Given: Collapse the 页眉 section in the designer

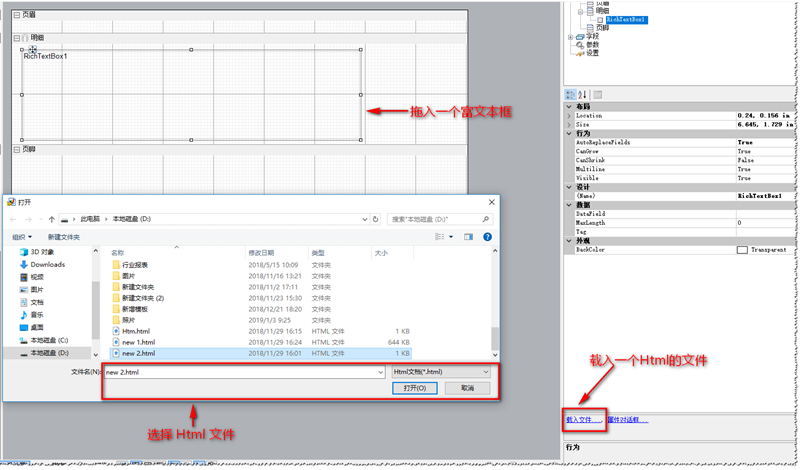Looking at the screenshot, I should (x=16, y=16).
